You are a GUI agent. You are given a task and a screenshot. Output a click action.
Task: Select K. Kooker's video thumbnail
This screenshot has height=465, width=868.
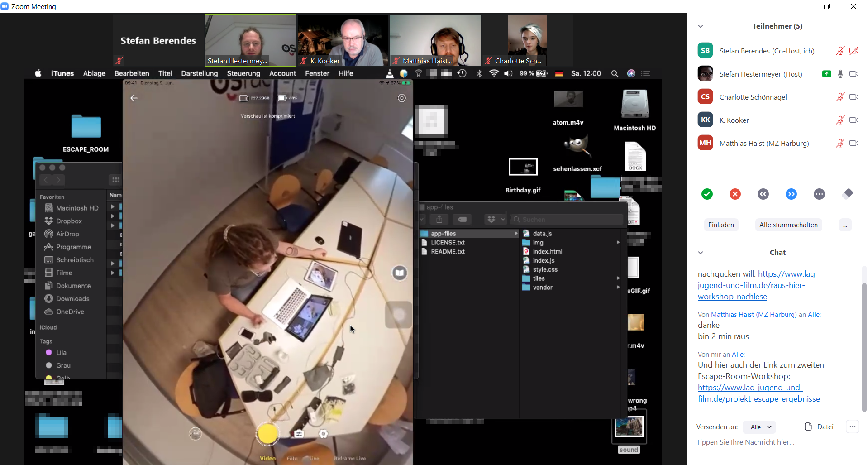[x=343, y=40]
